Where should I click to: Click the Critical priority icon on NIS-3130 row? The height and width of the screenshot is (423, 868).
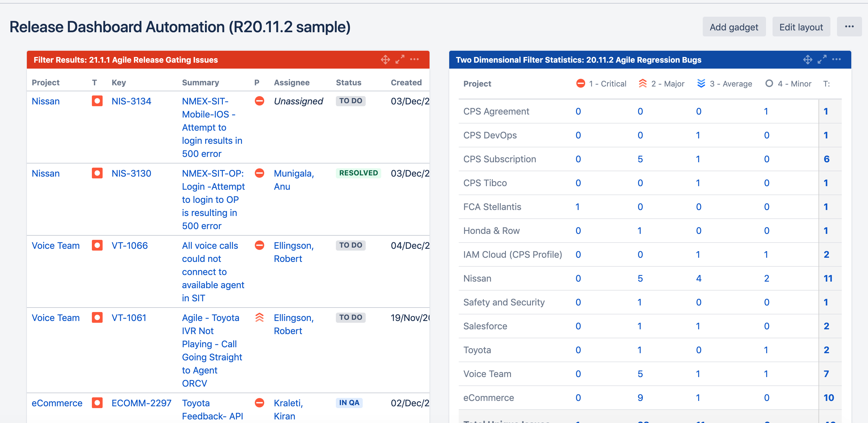click(x=259, y=173)
